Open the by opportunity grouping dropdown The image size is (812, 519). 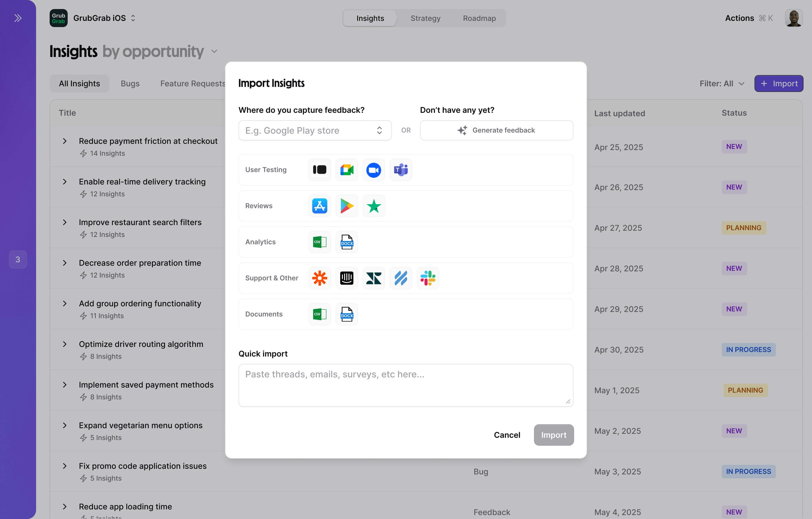[160, 51]
